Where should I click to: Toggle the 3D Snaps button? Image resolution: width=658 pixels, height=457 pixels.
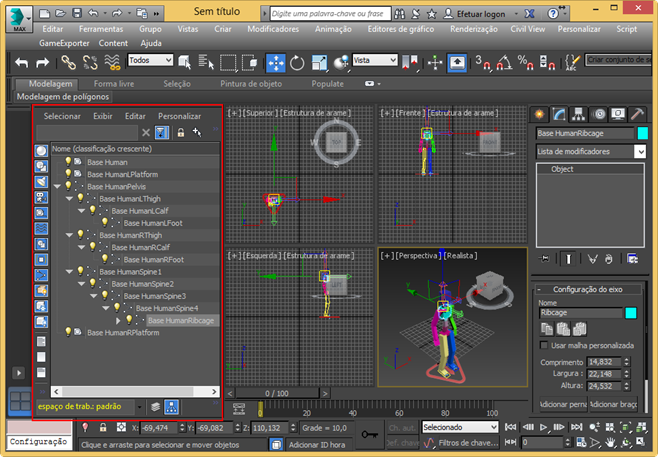point(483,63)
